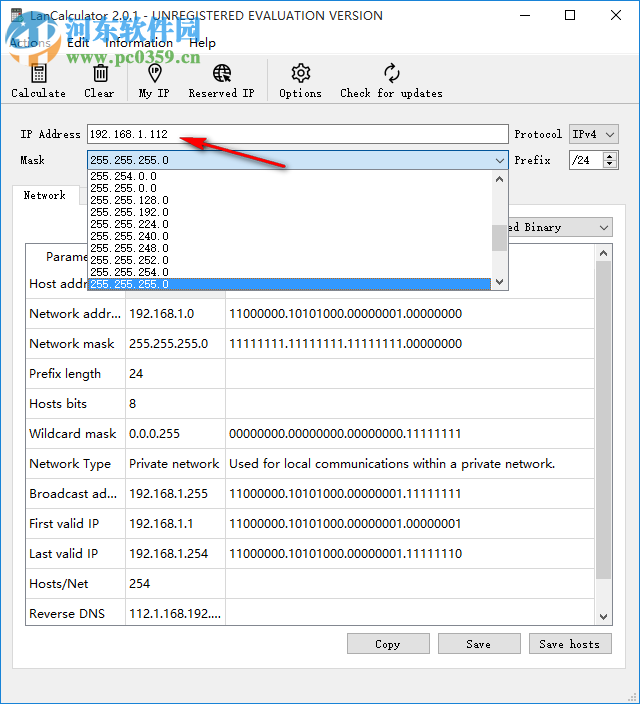640x704 pixels.
Task: Click results table scroll down arrow
Action: click(x=603, y=616)
